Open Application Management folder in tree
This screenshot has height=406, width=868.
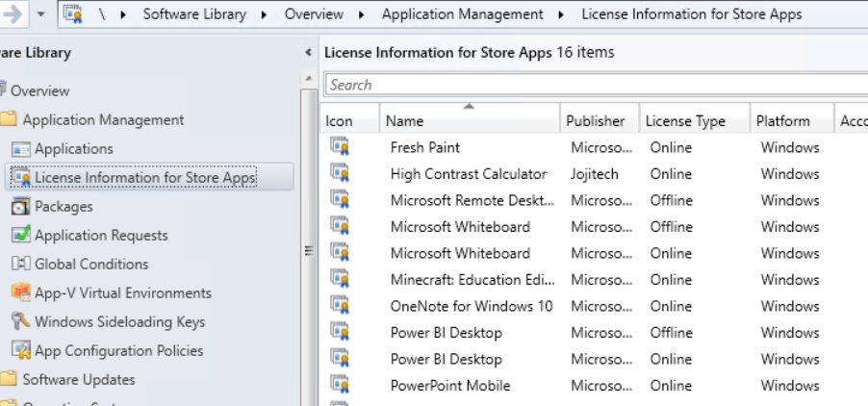pos(102,120)
